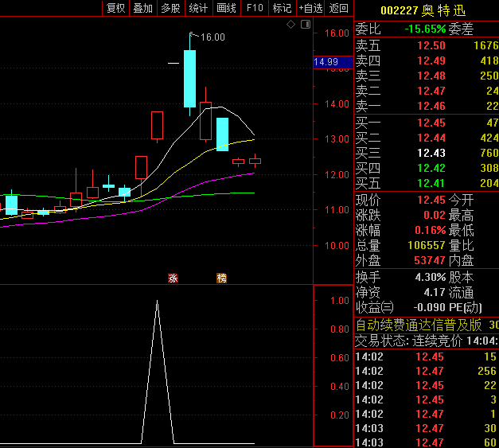Click the square window icon above the price axis
This screenshot has height=448, width=499.
click(305, 25)
